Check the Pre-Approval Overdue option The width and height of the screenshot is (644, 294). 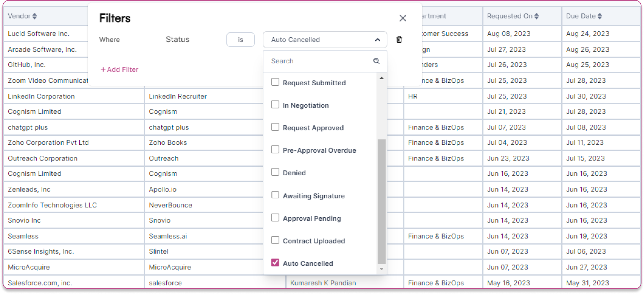[x=275, y=150]
